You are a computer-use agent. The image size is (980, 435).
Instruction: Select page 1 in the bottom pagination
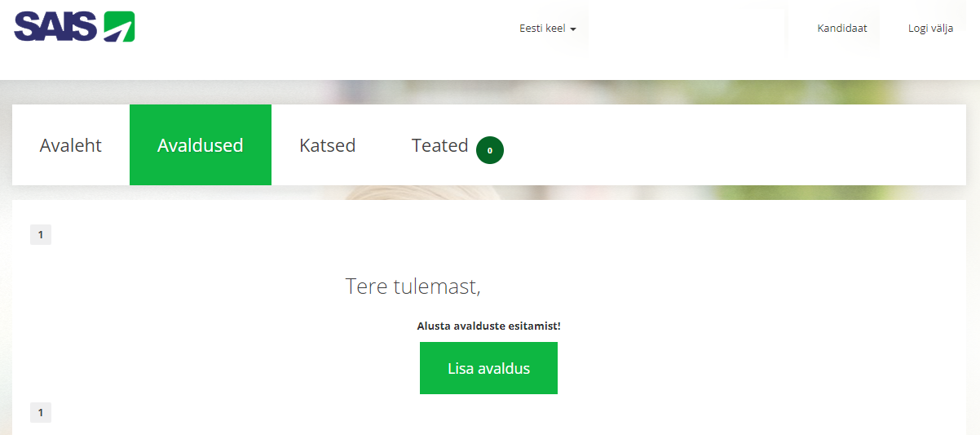tap(41, 412)
